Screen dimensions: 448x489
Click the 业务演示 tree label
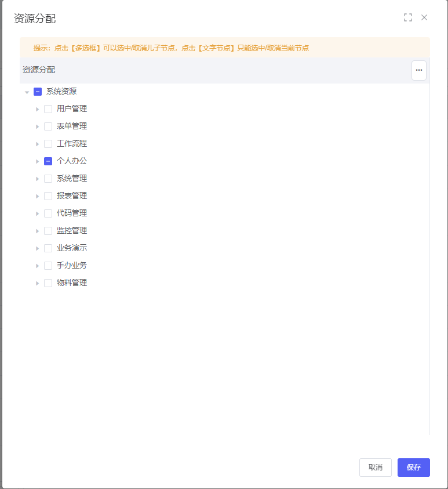tap(72, 248)
